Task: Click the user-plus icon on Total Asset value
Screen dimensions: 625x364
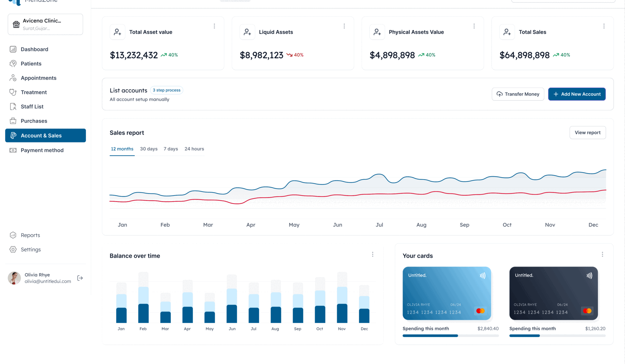Action: (x=118, y=32)
